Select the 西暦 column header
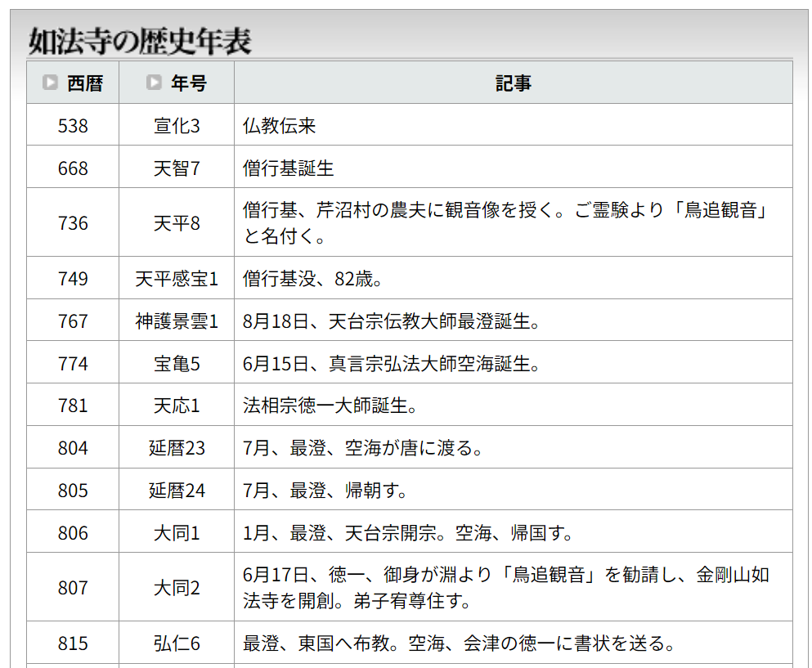Image resolution: width=812 pixels, height=668 pixels. [73, 83]
